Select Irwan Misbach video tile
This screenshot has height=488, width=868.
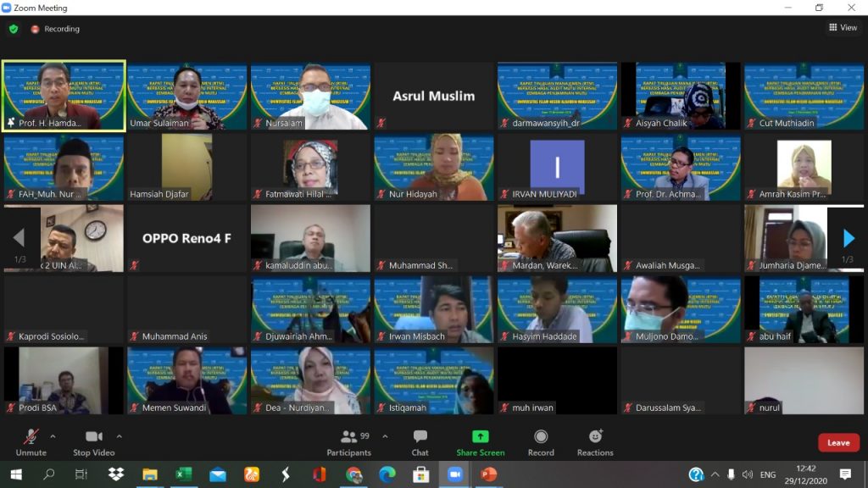click(x=433, y=309)
